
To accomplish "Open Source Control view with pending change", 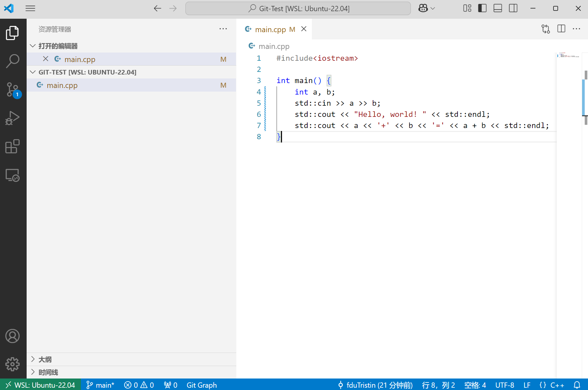I will point(13,90).
